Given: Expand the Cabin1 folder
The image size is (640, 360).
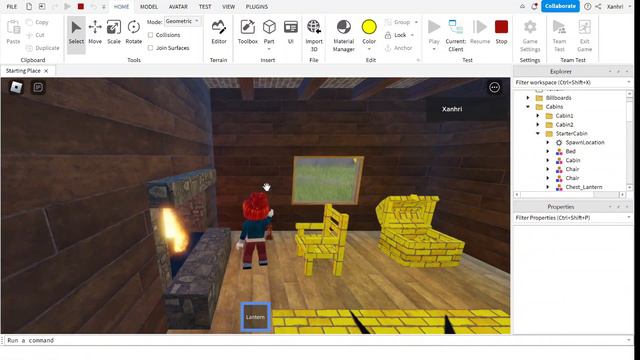Looking at the screenshot, I should [x=538, y=116].
